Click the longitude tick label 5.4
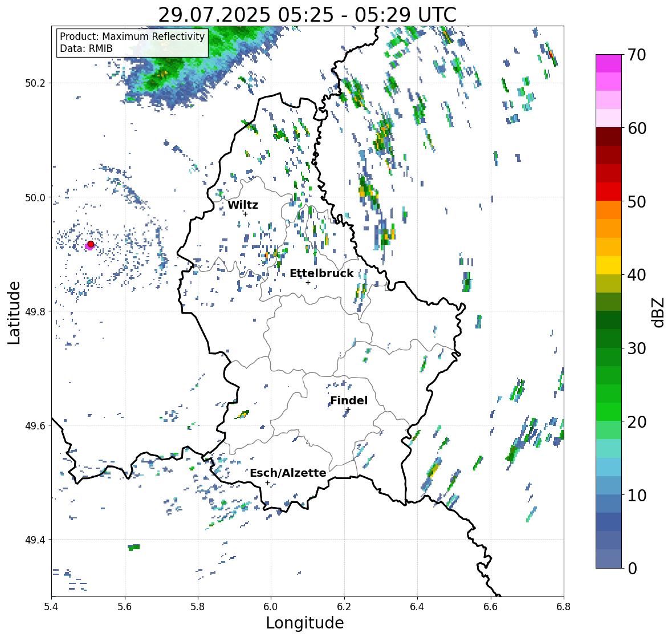Viewport: 672px width, 637px height. coord(51,607)
